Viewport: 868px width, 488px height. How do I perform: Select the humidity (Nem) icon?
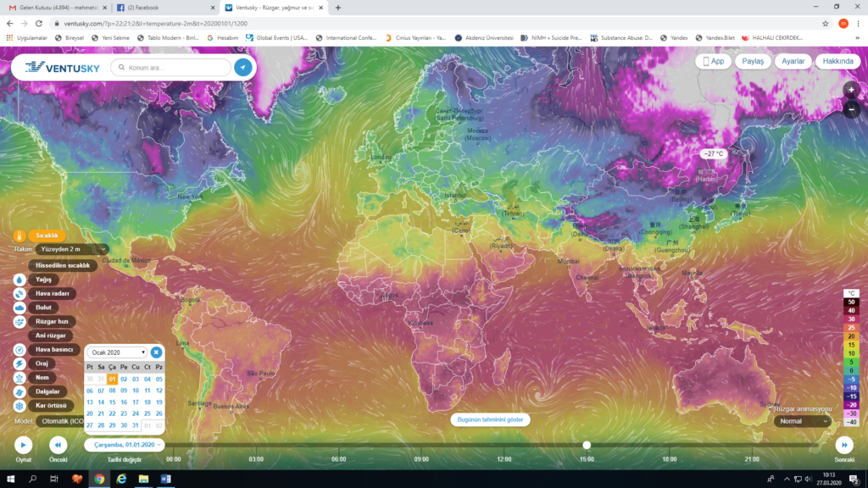click(19, 378)
